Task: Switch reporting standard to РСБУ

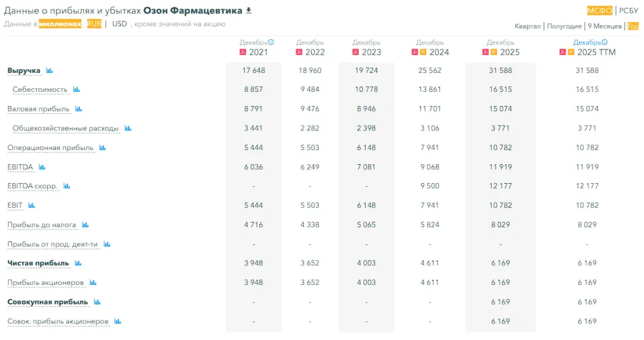Action: [x=629, y=10]
